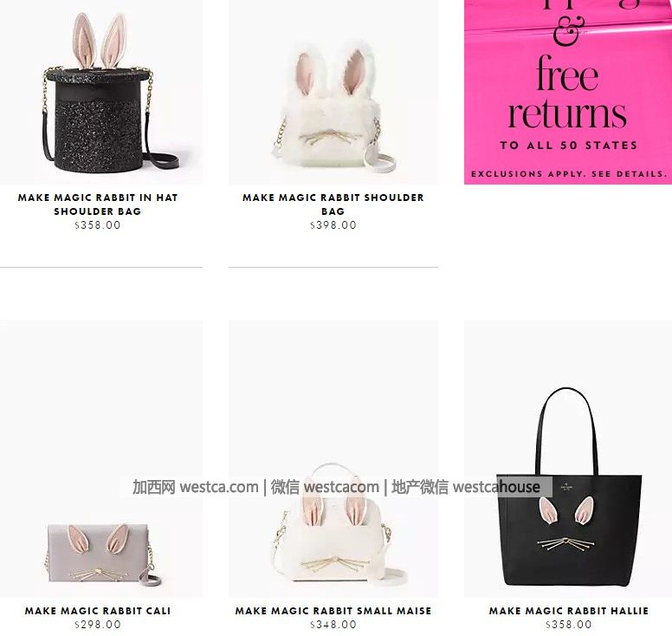The image size is (672, 636).
Task: Click the $358.00 price under the hat bag
Action: 98,224
